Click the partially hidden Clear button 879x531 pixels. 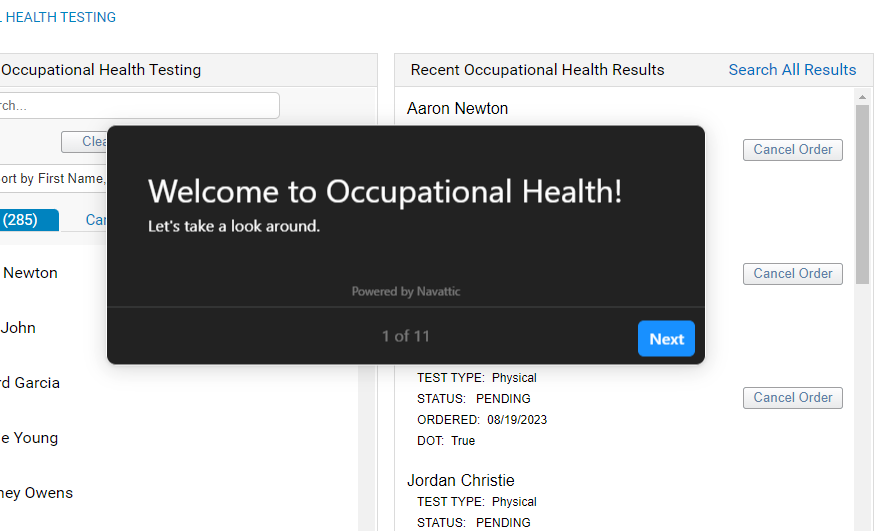(x=84, y=142)
